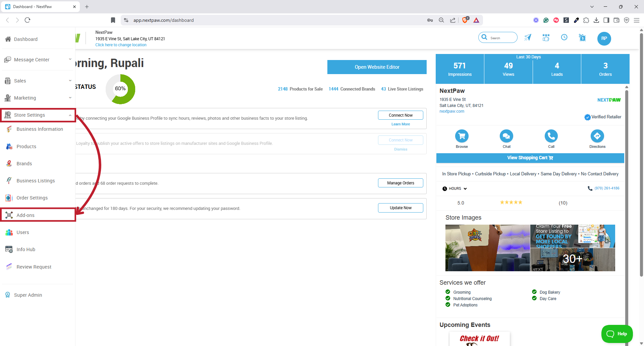
Task: Click View Shopping Cart button
Action: click(530, 158)
